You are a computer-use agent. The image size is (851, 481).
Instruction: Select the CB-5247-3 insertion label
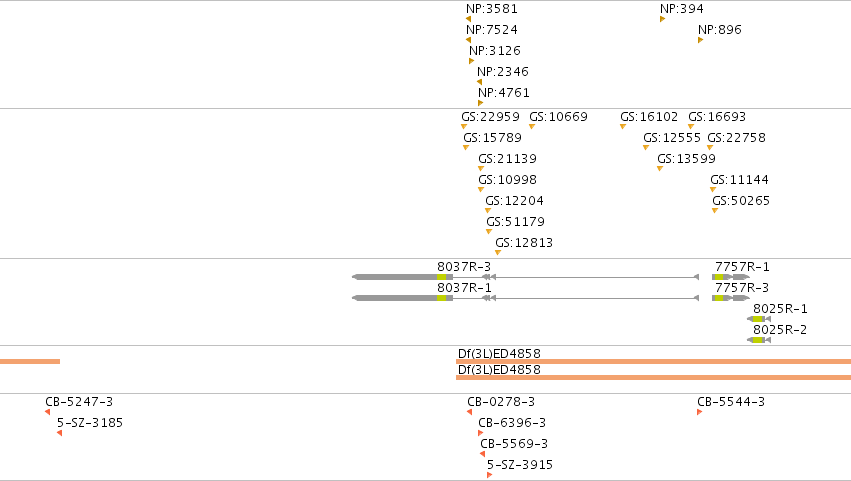click(79, 402)
